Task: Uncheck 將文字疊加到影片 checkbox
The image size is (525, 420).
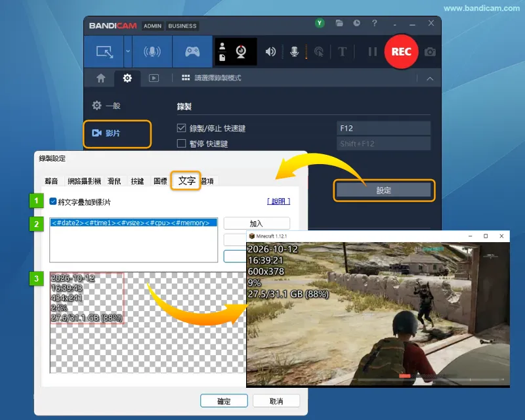Action: click(x=53, y=201)
